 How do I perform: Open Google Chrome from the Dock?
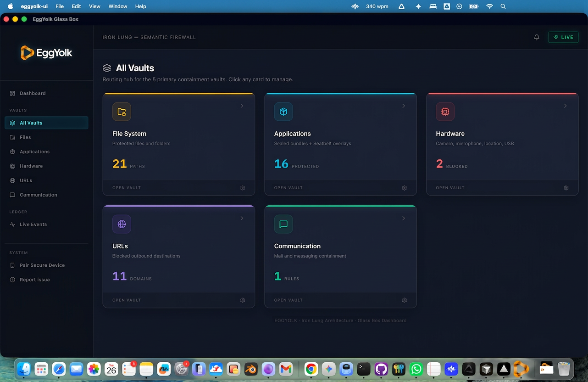311,369
